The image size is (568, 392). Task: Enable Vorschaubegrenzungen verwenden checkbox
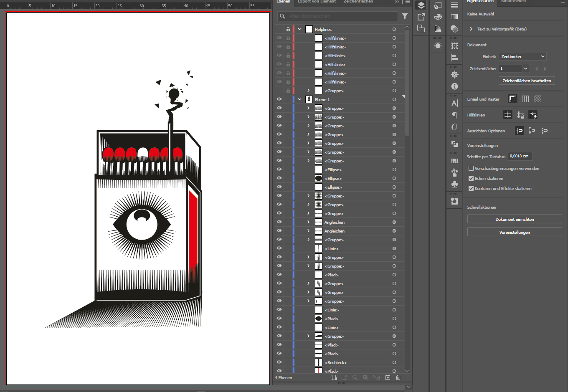coord(471,169)
